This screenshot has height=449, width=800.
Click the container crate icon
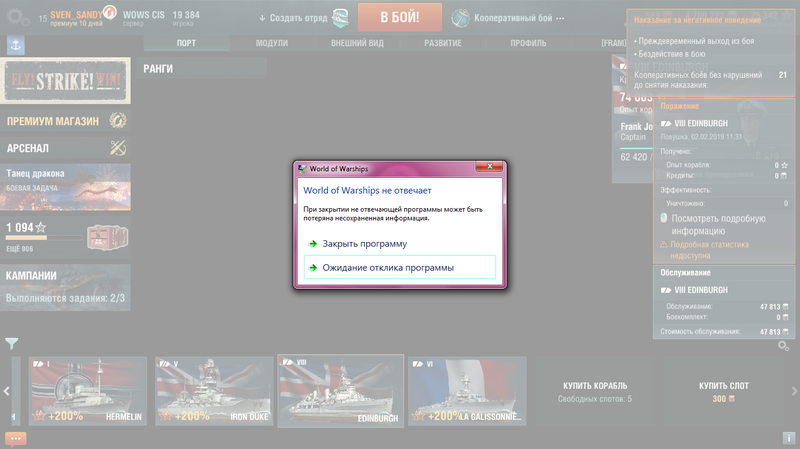105,236
